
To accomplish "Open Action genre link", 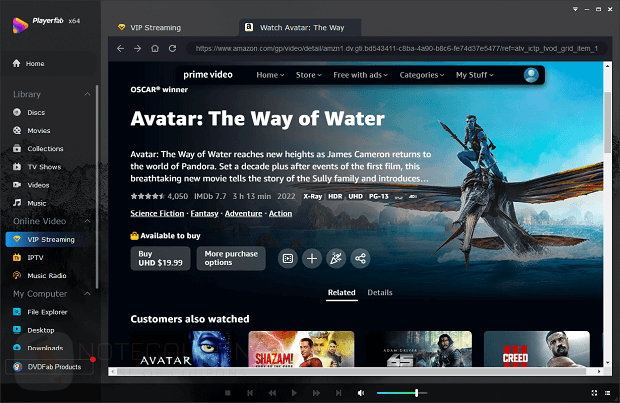I will 280,214.
